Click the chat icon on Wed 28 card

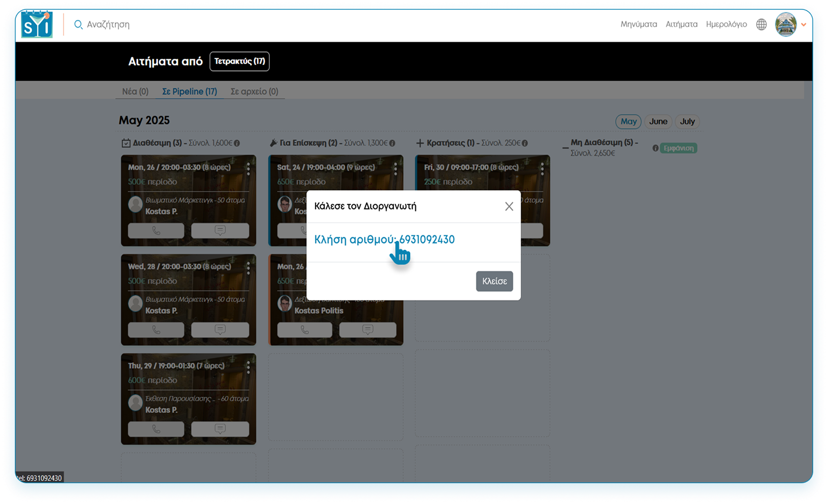point(220,330)
